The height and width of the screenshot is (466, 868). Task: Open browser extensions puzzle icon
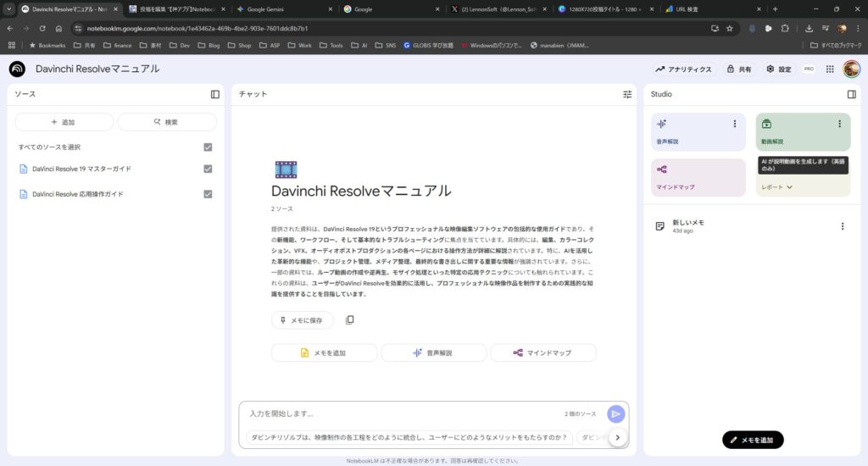point(785,28)
